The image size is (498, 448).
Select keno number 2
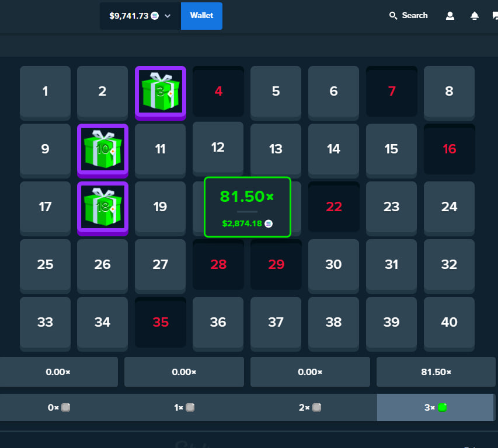pos(102,92)
